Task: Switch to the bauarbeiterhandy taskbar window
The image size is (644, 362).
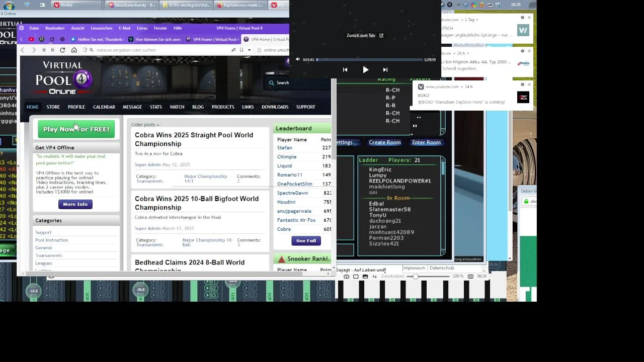Action: click(x=131, y=5)
